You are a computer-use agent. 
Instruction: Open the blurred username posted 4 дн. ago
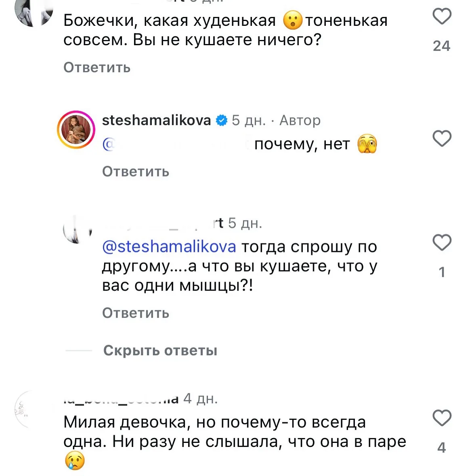click(x=121, y=399)
